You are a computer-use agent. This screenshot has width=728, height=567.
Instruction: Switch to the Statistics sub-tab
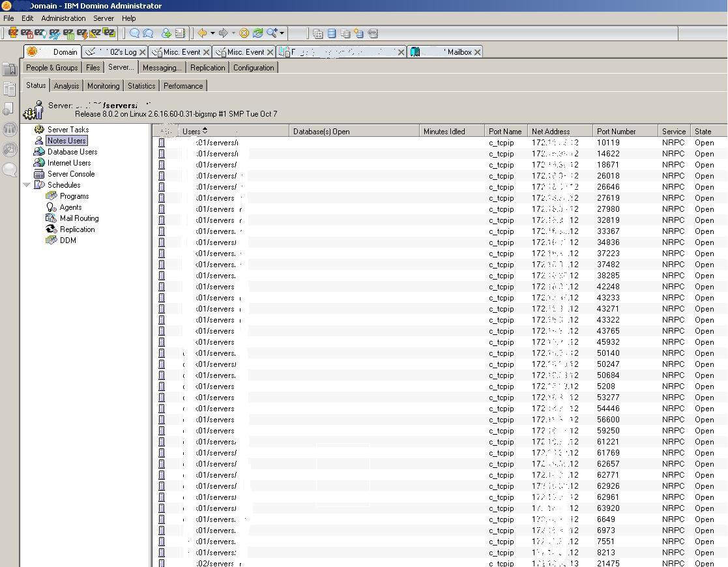(141, 86)
